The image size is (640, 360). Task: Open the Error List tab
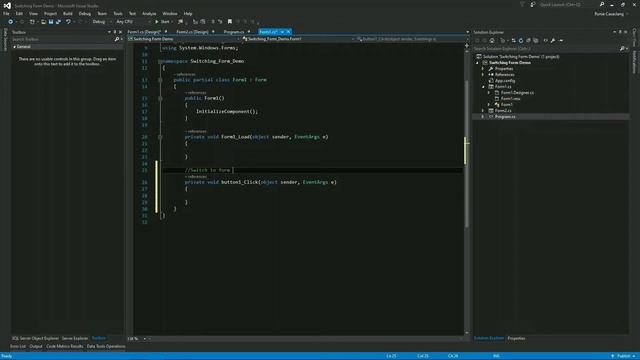(18, 347)
